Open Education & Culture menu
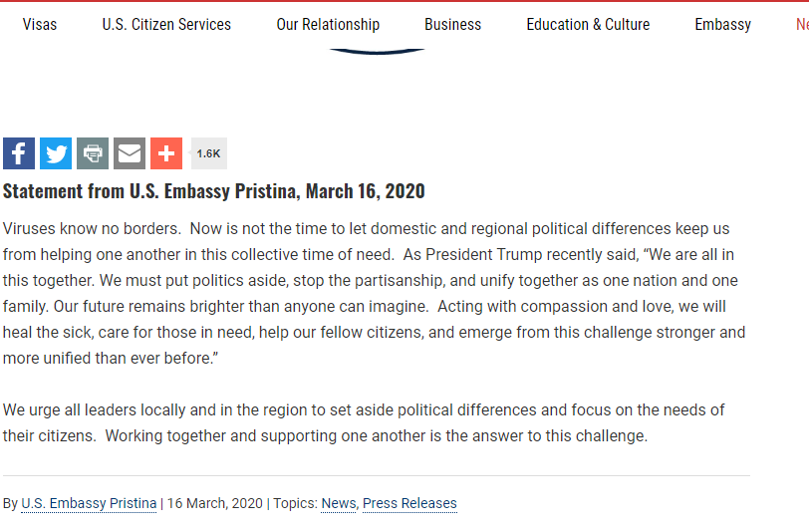The height and width of the screenshot is (532, 809). pyautogui.click(x=588, y=24)
